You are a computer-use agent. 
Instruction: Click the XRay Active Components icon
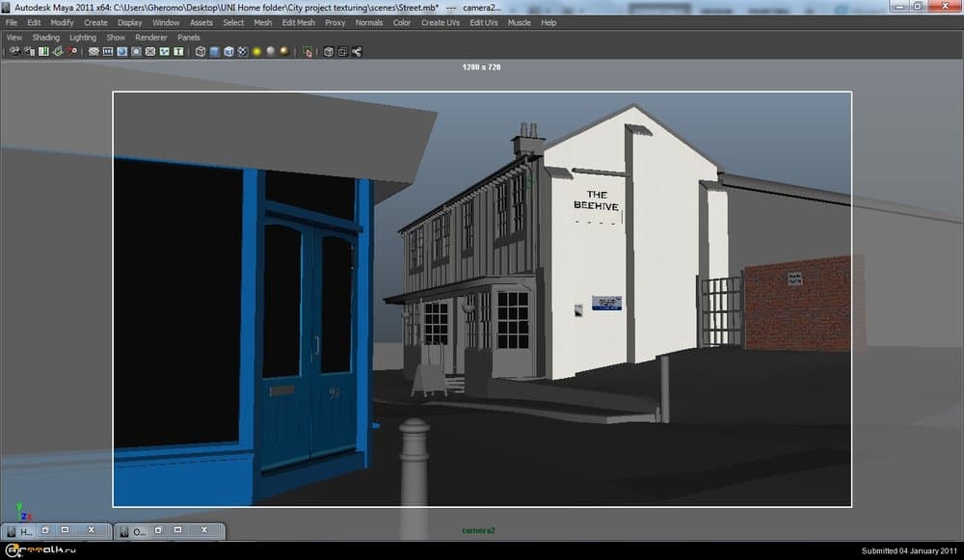pos(342,52)
